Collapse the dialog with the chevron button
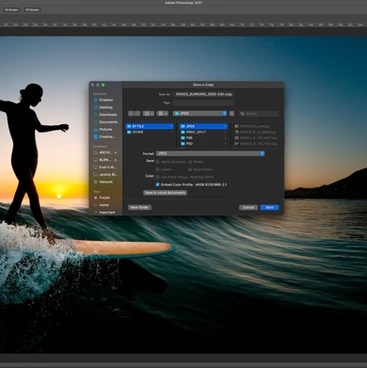 pos(232,114)
